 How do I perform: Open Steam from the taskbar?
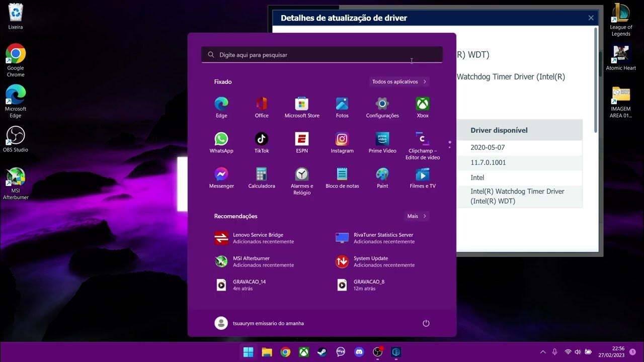pos(322,352)
